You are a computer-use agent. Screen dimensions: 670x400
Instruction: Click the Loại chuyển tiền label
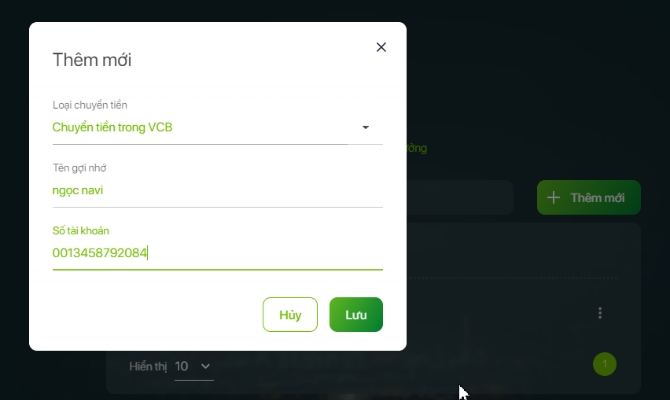click(x=90, y=105)
